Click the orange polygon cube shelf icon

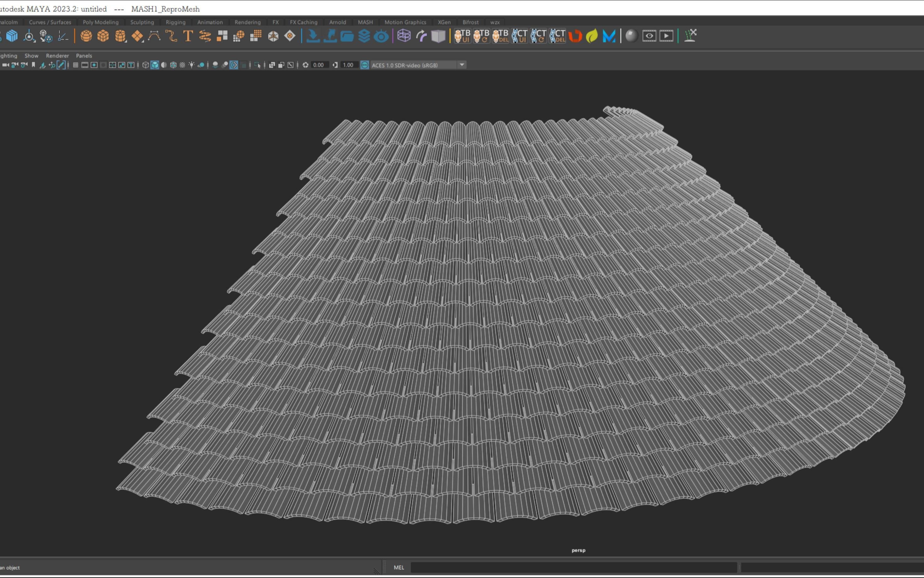[103, 36]
